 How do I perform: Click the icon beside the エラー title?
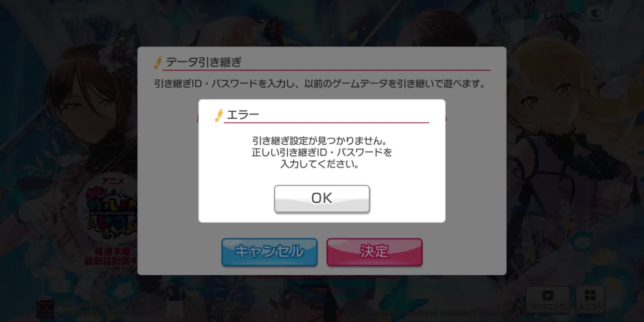[x=218, y=115]
